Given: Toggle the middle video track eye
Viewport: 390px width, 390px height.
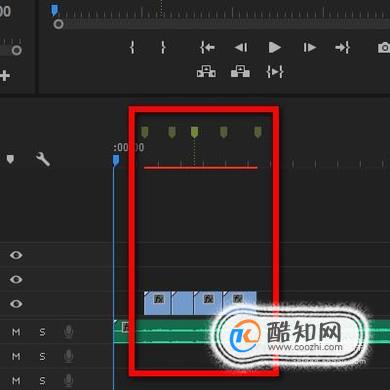Looking at the screenshot, I should point(16,279).
